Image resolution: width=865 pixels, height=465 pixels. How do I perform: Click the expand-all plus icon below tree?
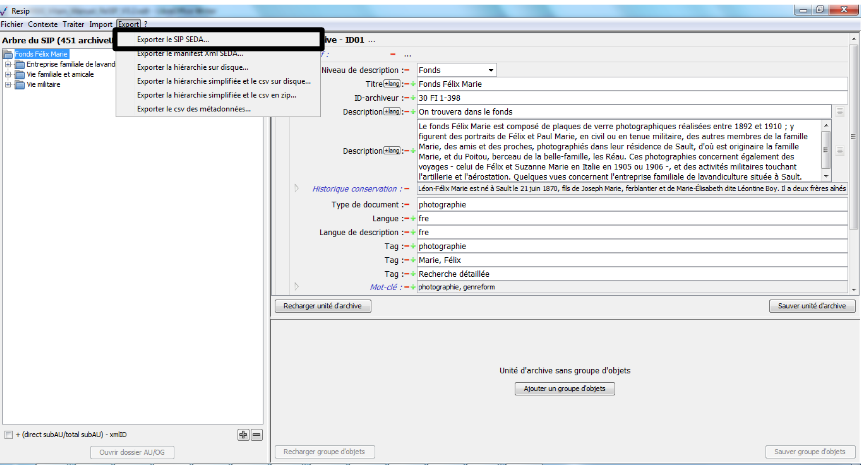pyautogui.click(x=243, y=435)
